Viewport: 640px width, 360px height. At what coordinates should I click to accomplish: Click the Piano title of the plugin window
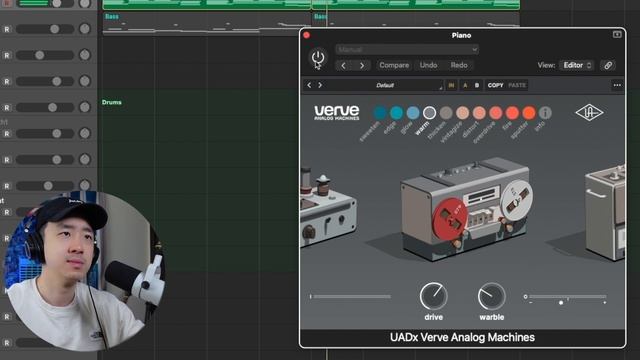point(461,36)
